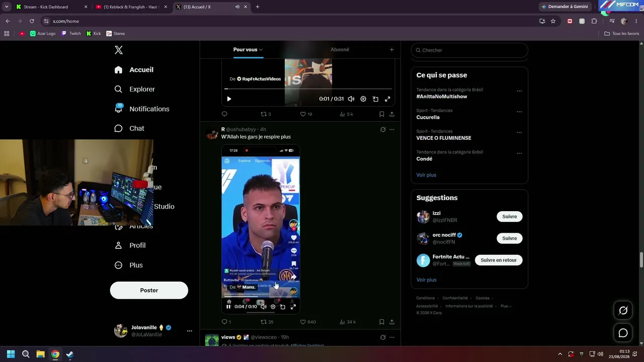
Task: Play the RapFrActusVideos video
Action: point(229,99)
